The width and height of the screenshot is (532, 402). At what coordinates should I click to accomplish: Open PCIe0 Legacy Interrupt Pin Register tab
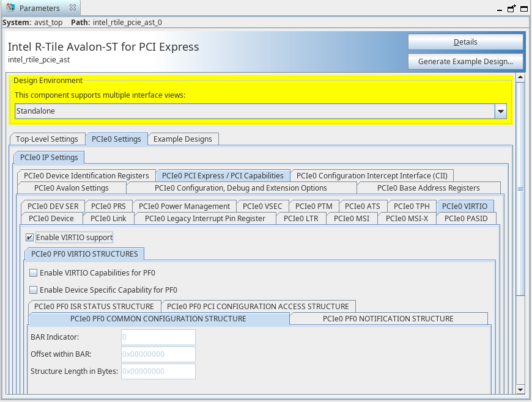[205, 218]
